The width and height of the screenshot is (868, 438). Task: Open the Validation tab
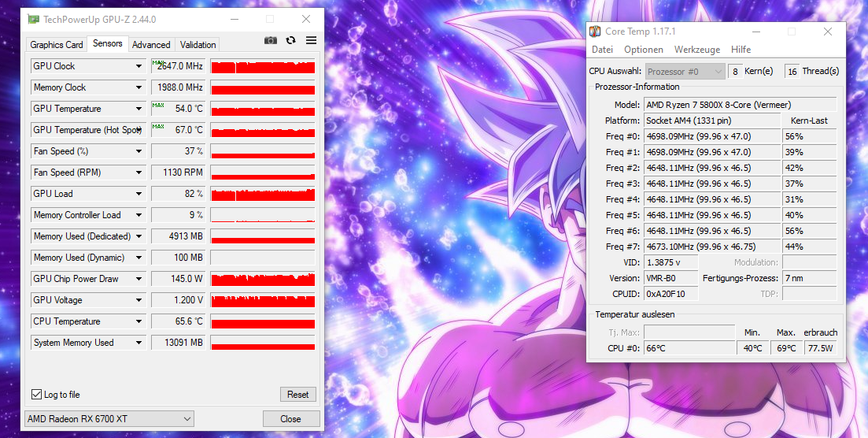(198, 45)
